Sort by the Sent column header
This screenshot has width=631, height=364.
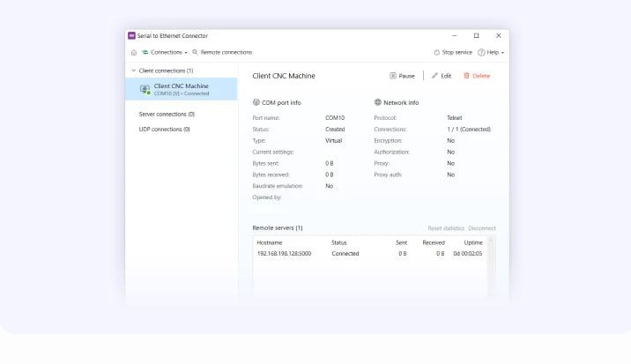click(401, 242)
